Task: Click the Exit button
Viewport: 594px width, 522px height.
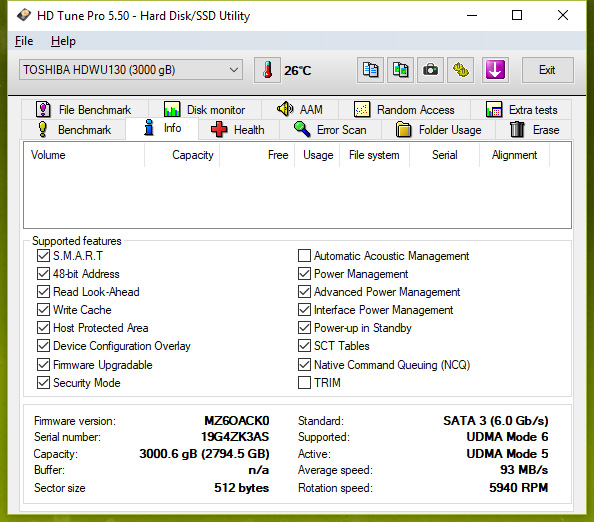Action: (x=547, y=70)
